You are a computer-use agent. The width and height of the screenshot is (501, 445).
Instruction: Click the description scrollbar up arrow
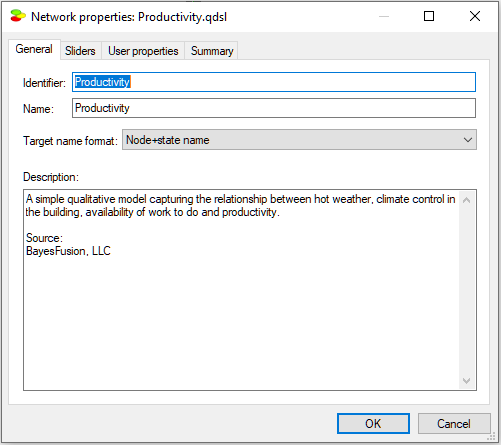pos(467,200)
